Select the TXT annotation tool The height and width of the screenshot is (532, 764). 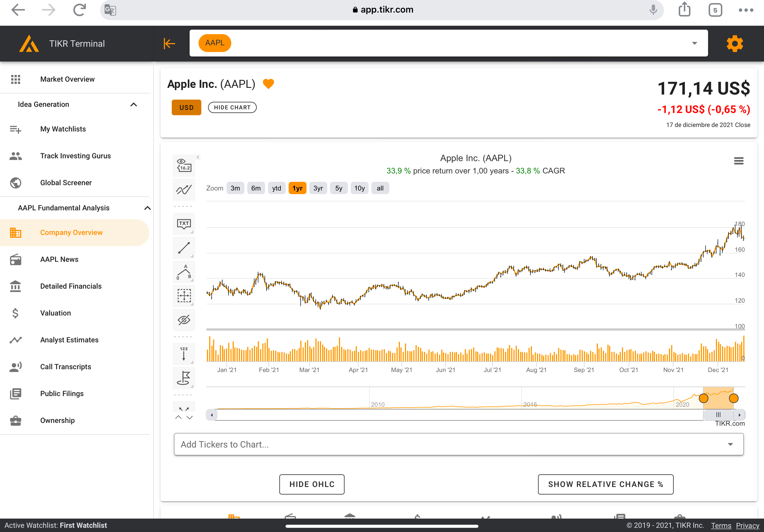pyautogui.click(x=184, y=224)
